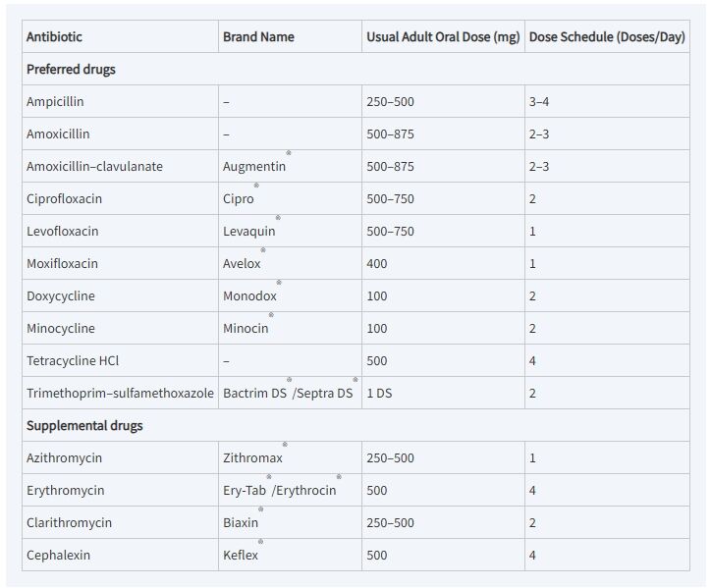Click the Augmentin brand name
The image size is (711, 588).
pos(254,166)
